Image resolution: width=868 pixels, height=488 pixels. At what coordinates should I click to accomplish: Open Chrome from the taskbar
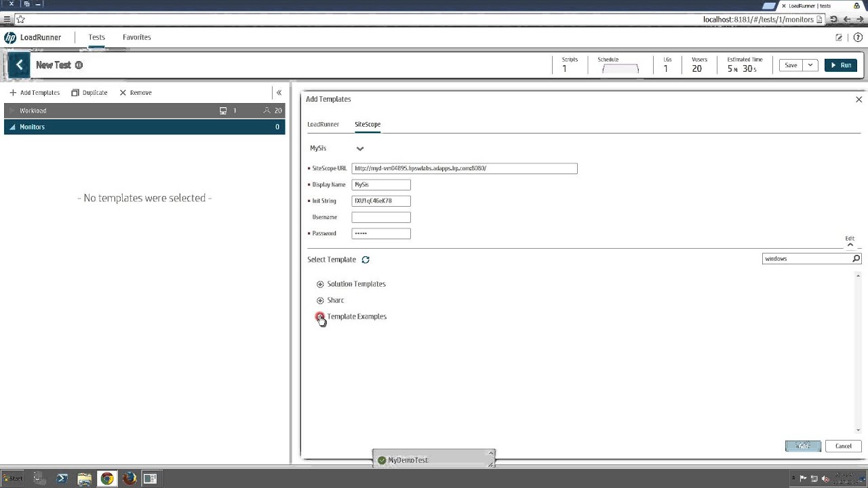pos(107,479)
